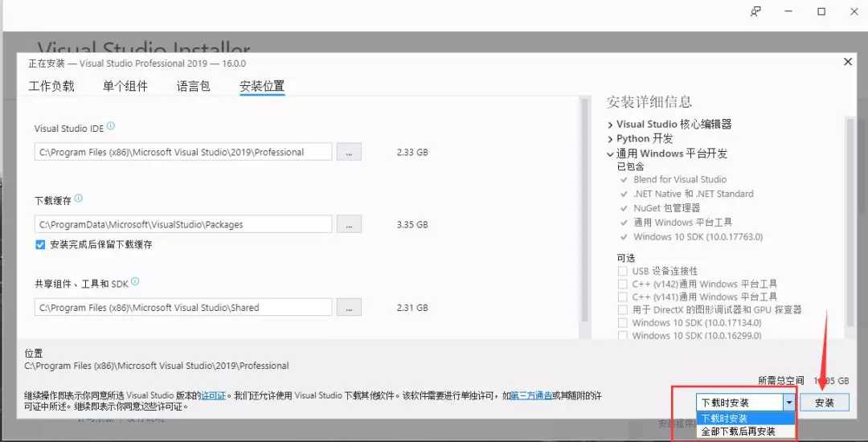This screenshot has height=442, width=868.
Task: Select 下载时安装 in the dropdown list
Action: (746, 418)
